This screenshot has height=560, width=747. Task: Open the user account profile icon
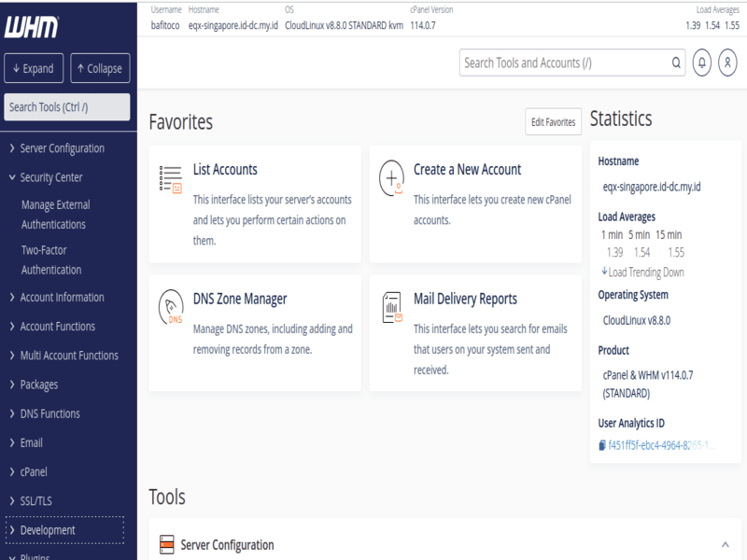[727, 63]
